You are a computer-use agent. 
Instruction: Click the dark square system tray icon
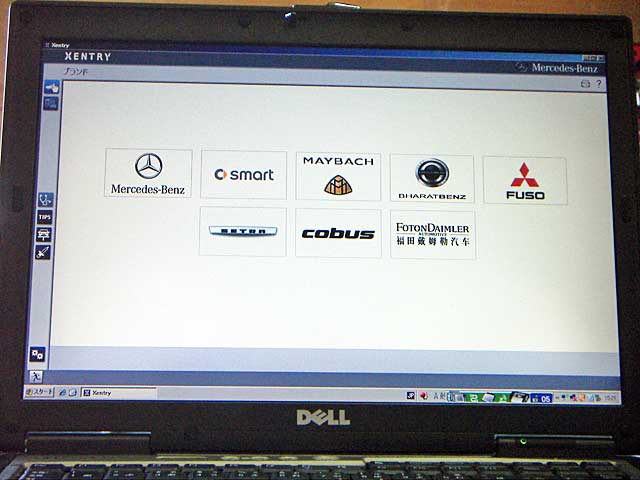(411, 395)
